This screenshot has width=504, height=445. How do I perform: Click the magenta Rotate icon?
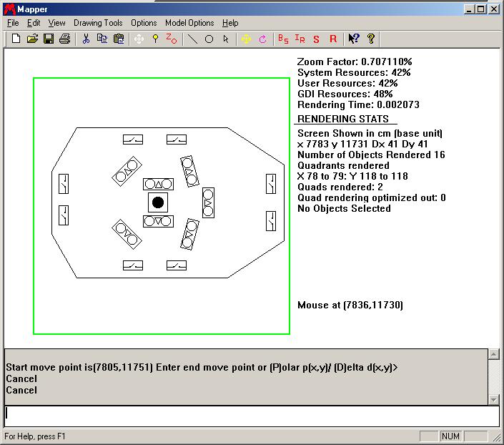[x=262, y=39]
